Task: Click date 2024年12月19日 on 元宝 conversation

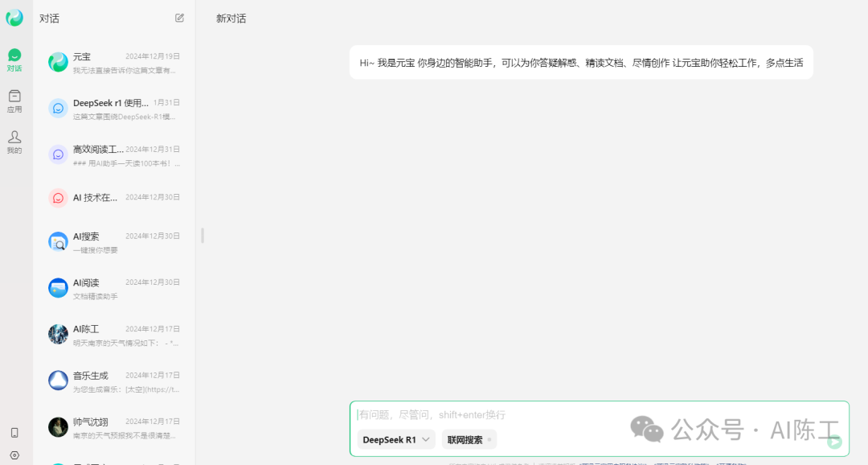Action: [153, 56]
